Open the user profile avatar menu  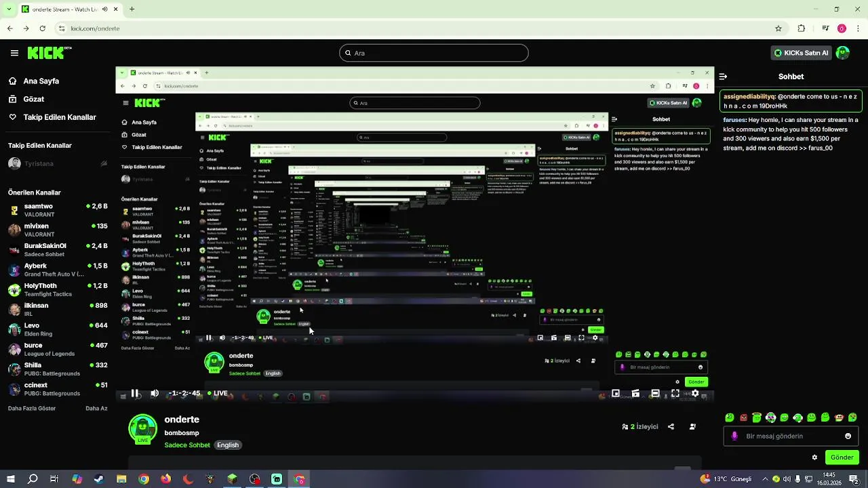pyautogui.click(x=842, y=53)
